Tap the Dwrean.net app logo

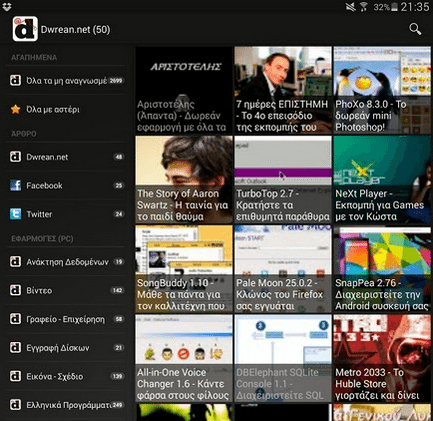coord(25,29)
